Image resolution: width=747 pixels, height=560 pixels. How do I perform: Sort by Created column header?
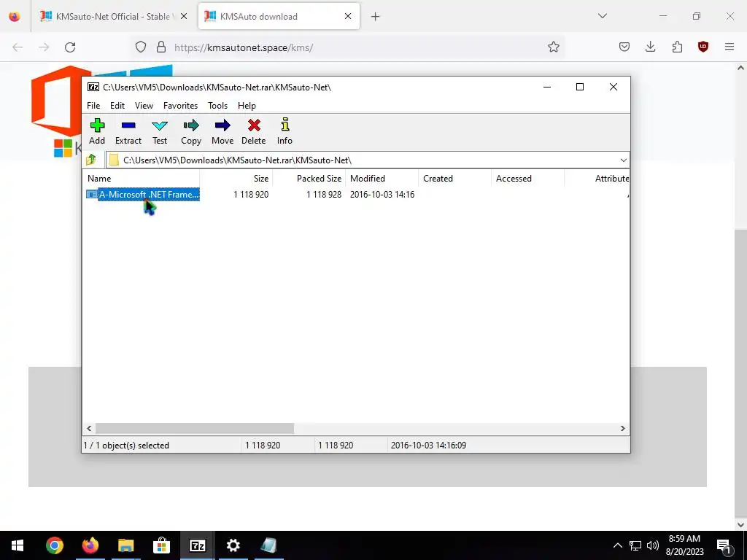coord(455,179)
